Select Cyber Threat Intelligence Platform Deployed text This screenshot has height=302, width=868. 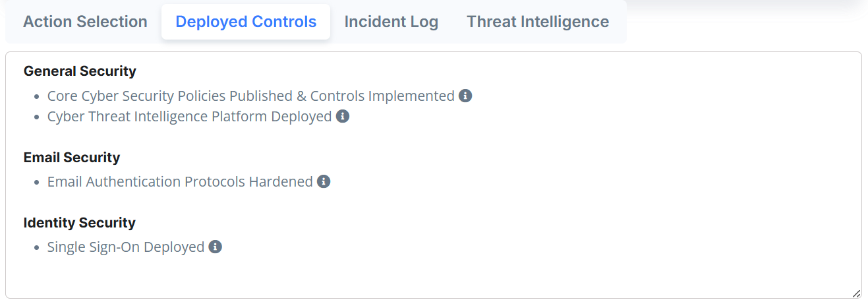[x=189, y=116]
